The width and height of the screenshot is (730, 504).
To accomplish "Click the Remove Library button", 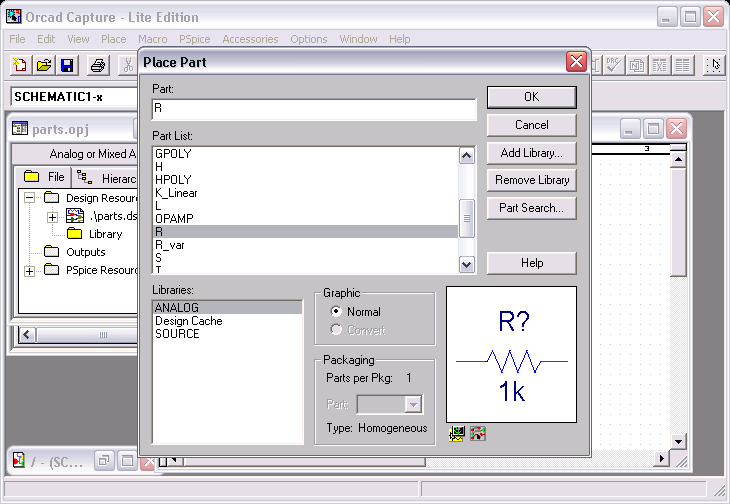I will tap(532, 180).
